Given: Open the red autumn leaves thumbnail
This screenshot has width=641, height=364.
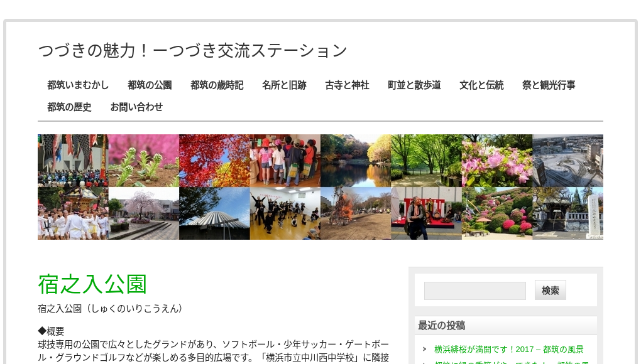Looking at the screenshot, I should 214,159.
